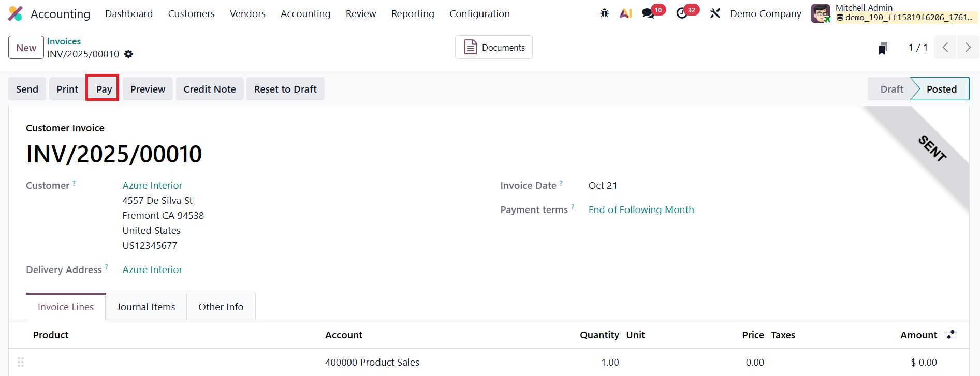Open the messages chat icon

coord(648,13)
